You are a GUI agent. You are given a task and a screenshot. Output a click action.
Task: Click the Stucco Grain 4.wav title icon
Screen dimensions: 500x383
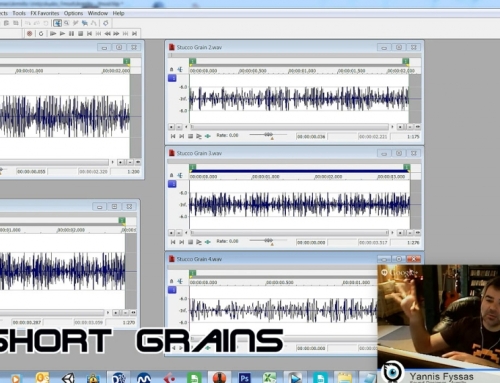(x=172, y=259)
